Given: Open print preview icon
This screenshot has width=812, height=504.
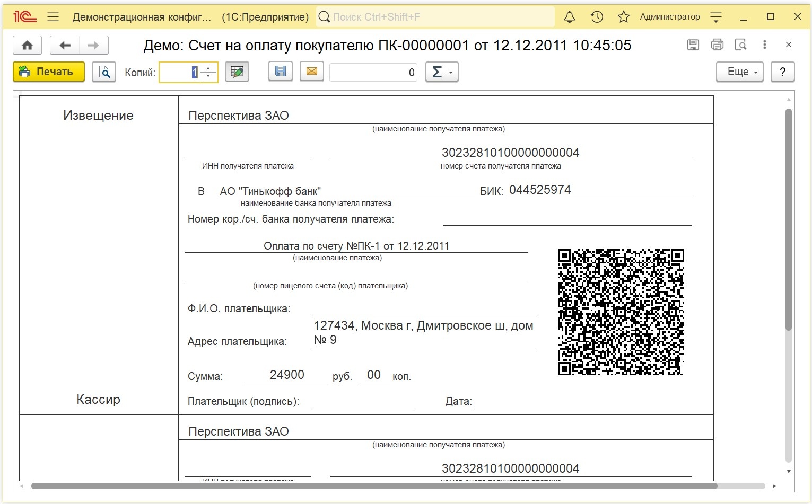Looking at the screenshot, I should click(x=104, y=72).
